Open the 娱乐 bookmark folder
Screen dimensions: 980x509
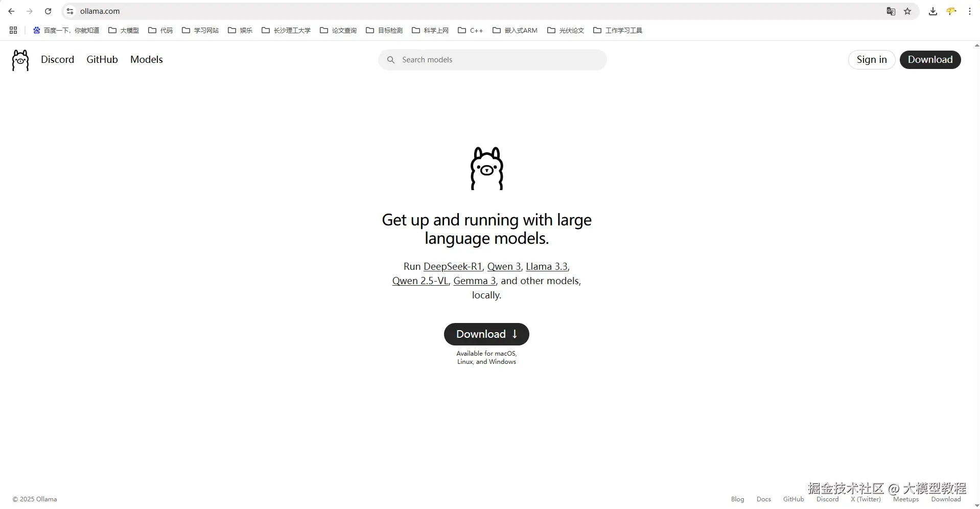pyautogui.click(x=240, y=30)
